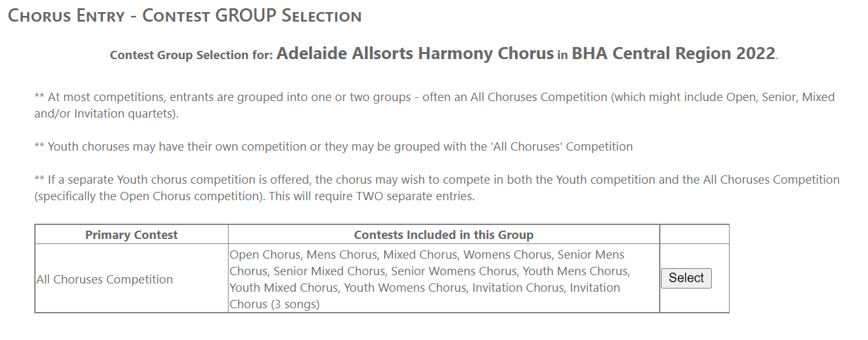The width and height of the screenshot is (868, 340).
Task: Click 'Open Chorus' in the contests list
Action: pyautogui.click(x=264, y=255)
